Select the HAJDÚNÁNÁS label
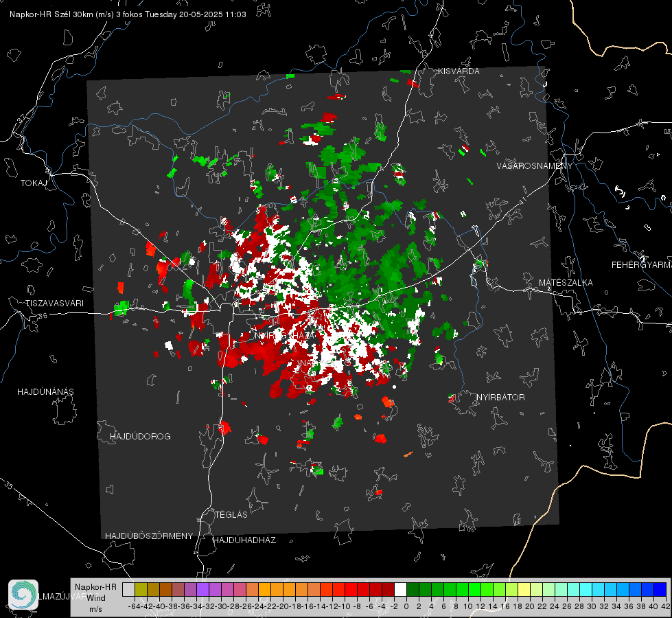Viewport: 672px width, 618px height. point(45,392)
